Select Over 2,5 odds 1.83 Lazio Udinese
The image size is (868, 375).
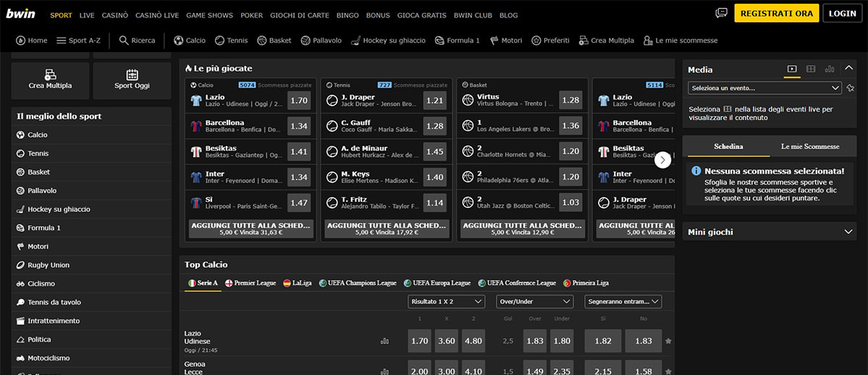pos(535,341)
